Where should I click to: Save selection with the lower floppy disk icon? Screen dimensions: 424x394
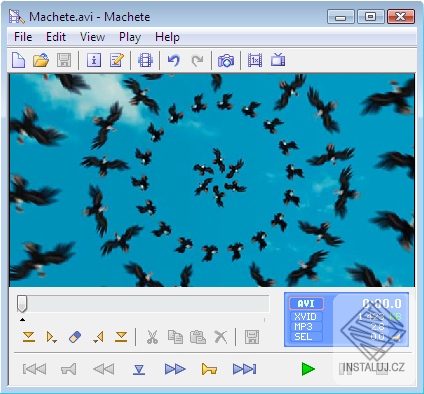252,337
